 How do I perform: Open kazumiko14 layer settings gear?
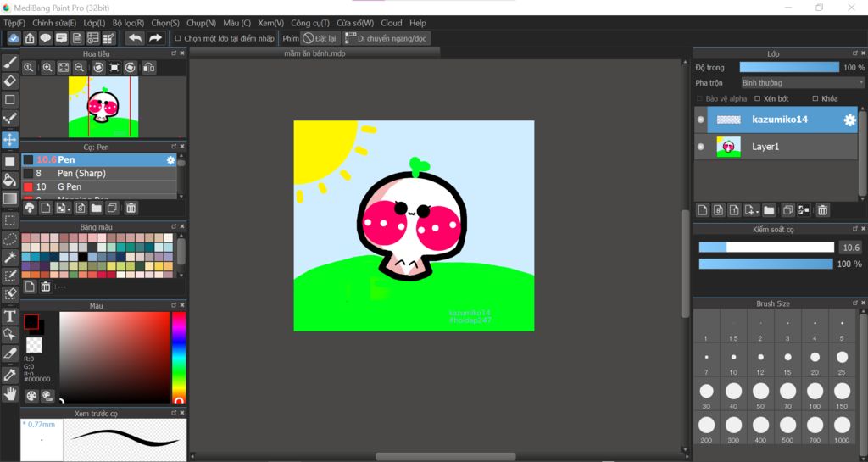tap(849, 120)
